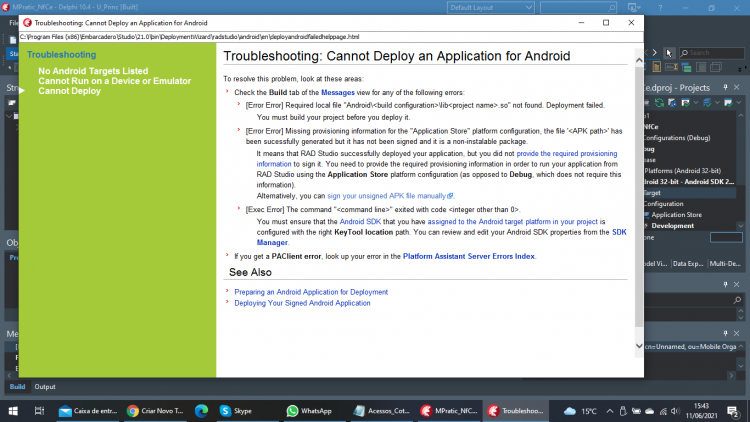
Task: Open Preparing an Android Application for Deployment link
Action: point(311,292)
